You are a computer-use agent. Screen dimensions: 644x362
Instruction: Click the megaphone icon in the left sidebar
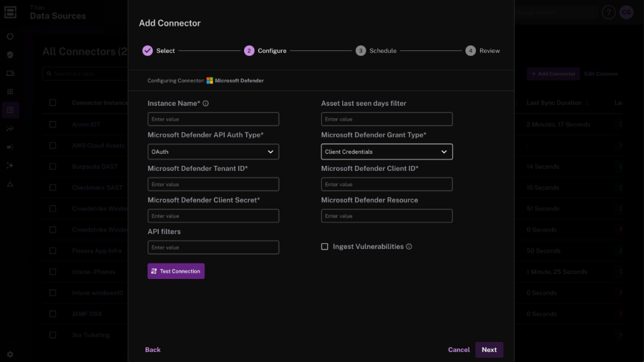[x=10, y=147]
